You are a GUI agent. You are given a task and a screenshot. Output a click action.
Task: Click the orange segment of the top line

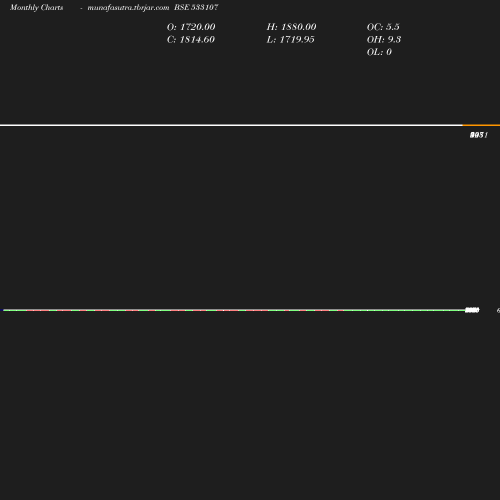pyautogui.click(x=481, y=125)
